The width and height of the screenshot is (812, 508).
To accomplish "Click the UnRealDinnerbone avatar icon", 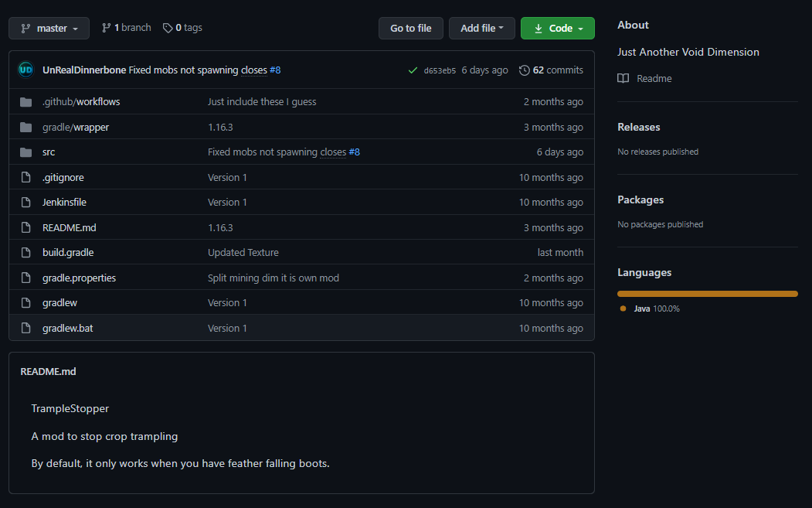I will click(x=26, y=70).
